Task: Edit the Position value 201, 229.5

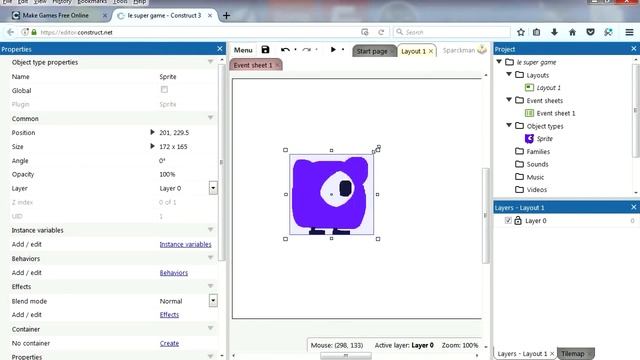Action: pyautogui.click(x=174, y=133)
